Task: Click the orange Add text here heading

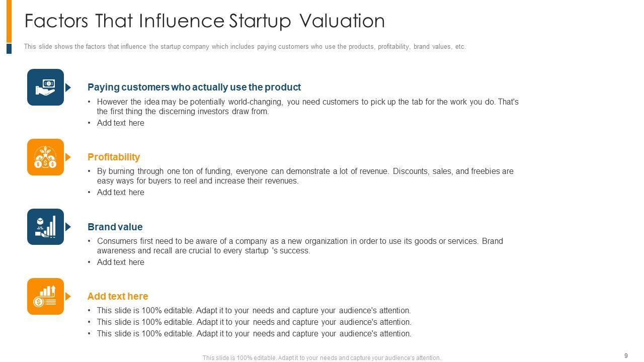Action: click(118, 296)
